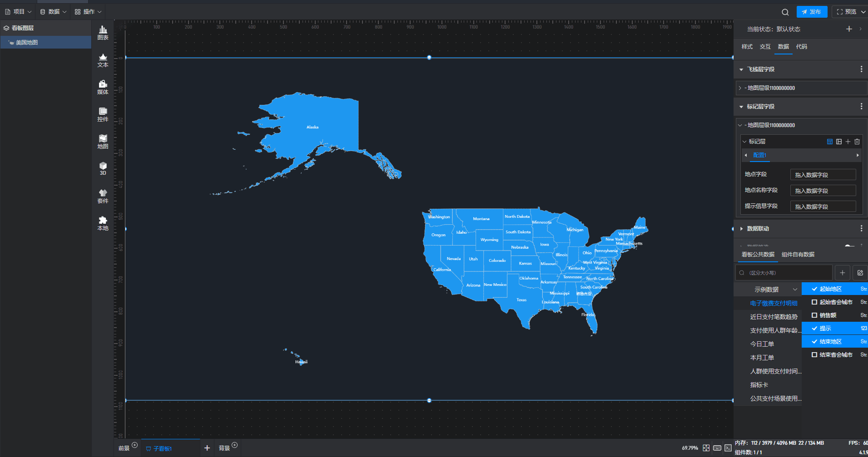This screenshot has height=457, width=868.
Task: Switch 标记层 to side-panel layout view
Action: 839,142
